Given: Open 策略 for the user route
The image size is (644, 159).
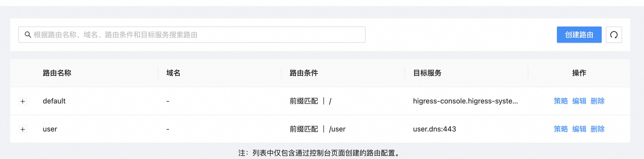Looking at the screenshot, I should (x=561, y=129).
